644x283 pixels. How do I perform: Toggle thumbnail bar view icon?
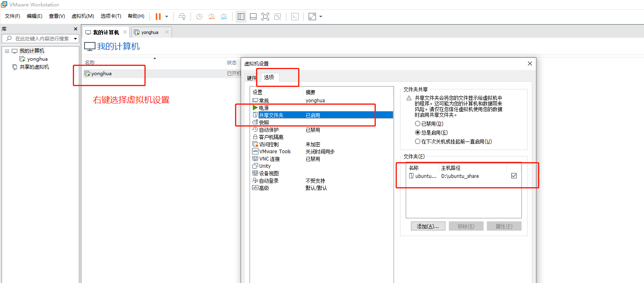click(x=253, y=17)
